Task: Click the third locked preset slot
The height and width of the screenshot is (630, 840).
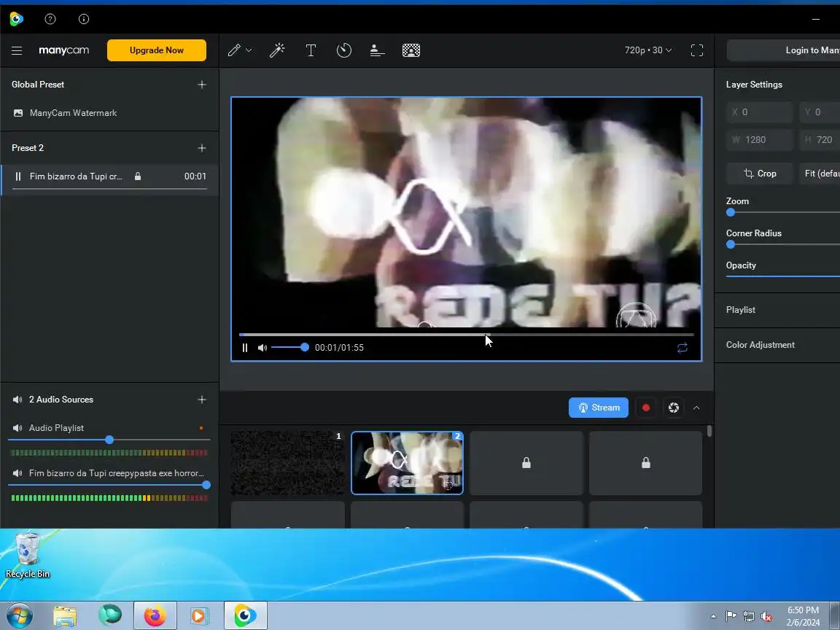Action: pos(526,463)
